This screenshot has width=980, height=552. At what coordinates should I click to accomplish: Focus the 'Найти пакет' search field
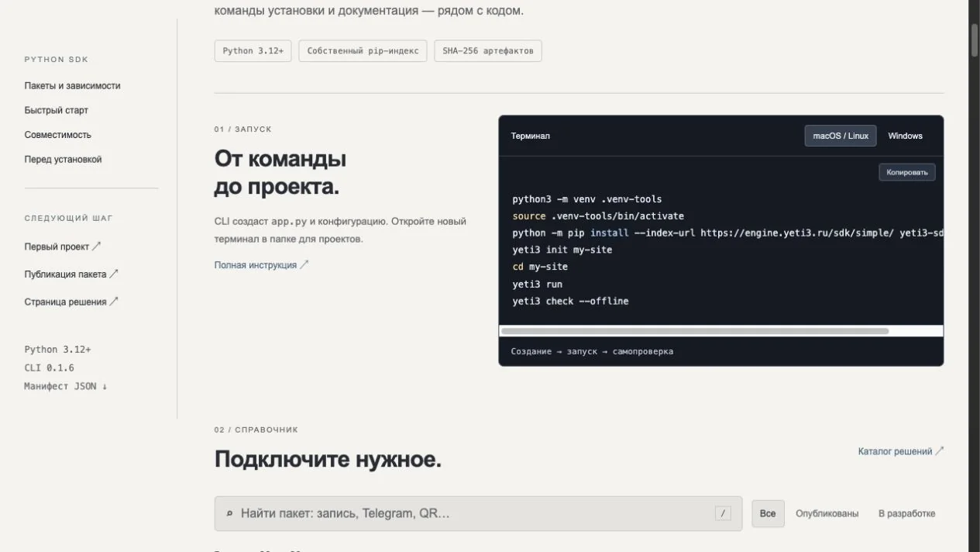pyautogui.click(x=478, y=513)
